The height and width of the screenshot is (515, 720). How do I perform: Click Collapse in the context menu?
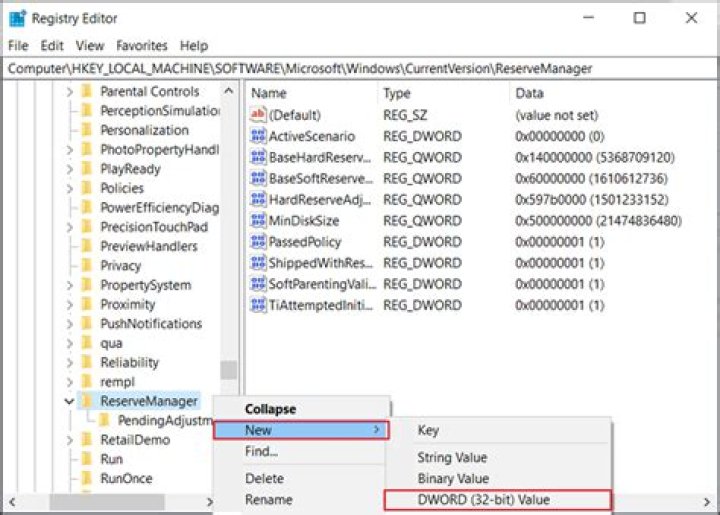(270, 409)
